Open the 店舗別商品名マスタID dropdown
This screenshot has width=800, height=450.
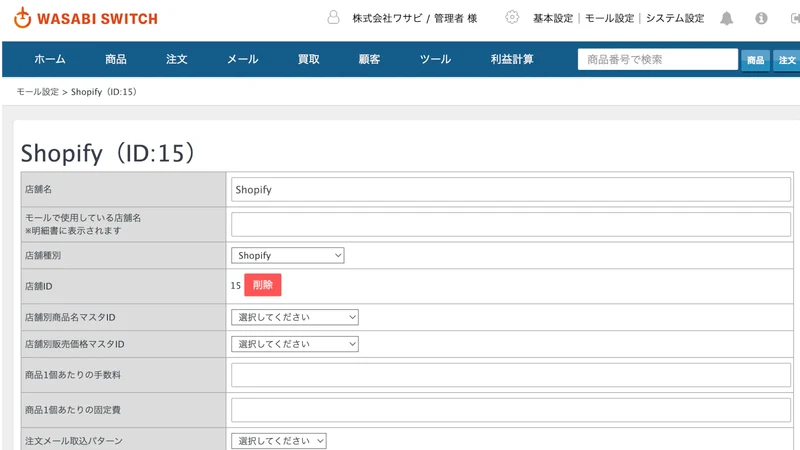point(295,317)
